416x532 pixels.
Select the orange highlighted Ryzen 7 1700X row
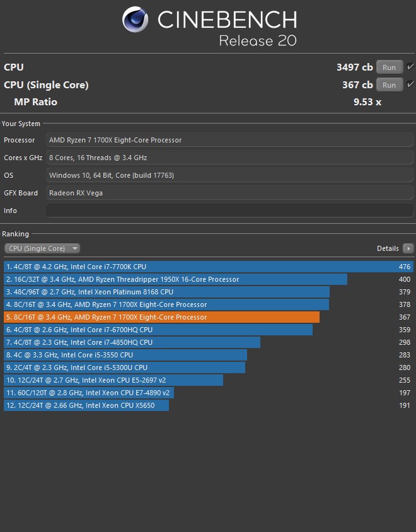pos(209,317)
